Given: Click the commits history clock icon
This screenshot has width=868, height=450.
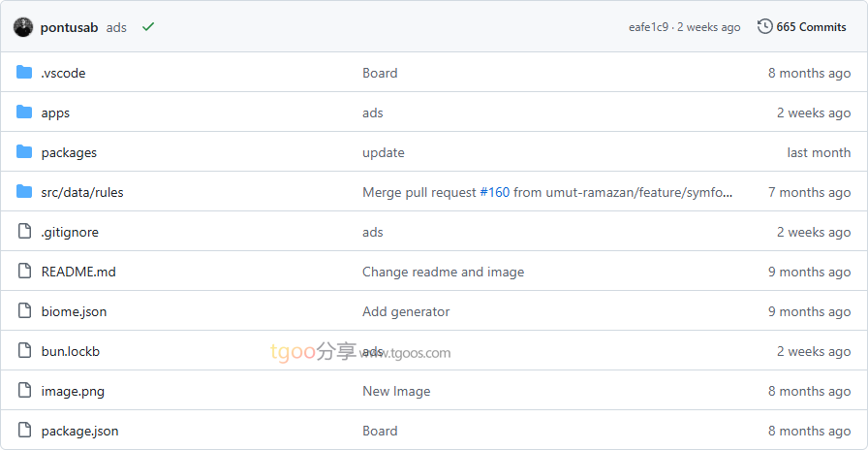Looking at the screenshot, I should [x=764, y=27].
